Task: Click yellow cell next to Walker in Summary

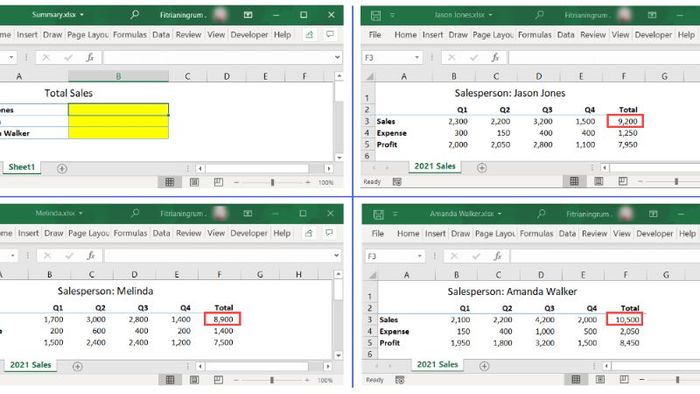Action: click(118, 133)
